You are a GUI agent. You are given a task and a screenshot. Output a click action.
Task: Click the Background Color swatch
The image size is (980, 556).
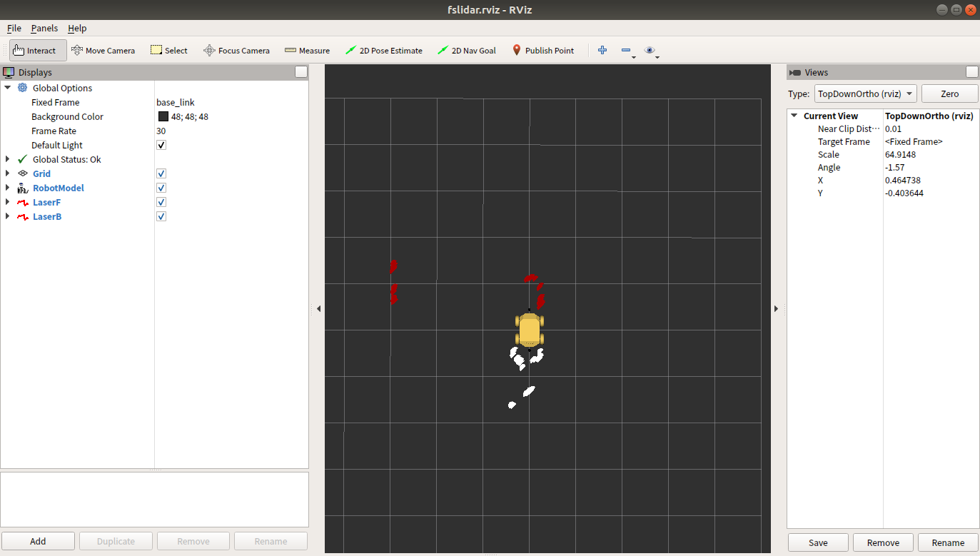pos(163,116)
